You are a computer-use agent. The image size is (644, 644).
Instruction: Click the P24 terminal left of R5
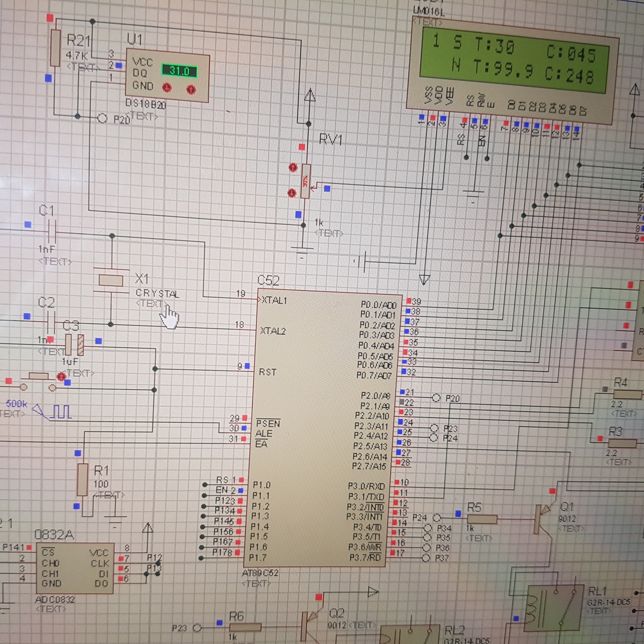point(437,518)
